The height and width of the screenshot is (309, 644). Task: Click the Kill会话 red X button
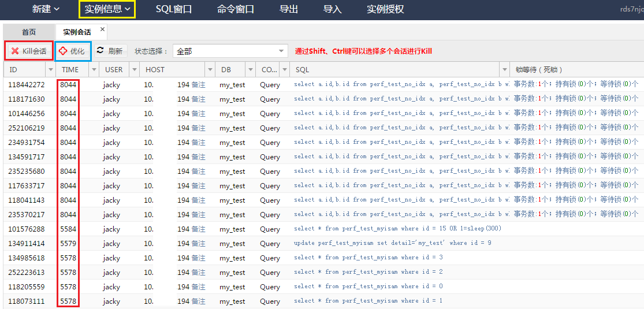point(29,51)
